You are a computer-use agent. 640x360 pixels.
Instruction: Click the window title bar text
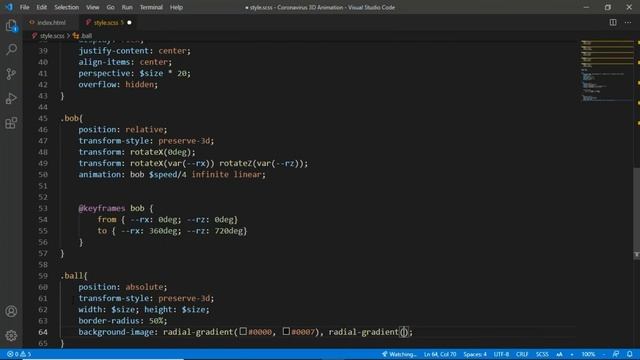[320, 7]
